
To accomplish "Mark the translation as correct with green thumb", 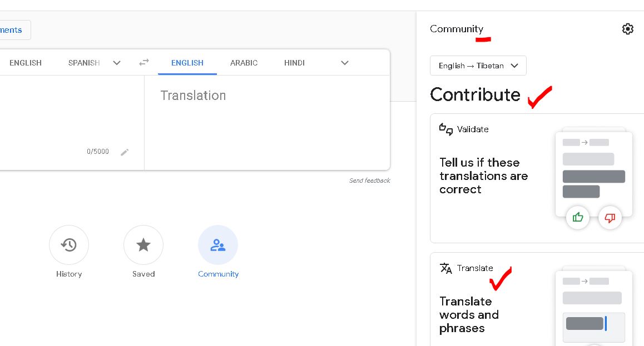I will (578, 218).
